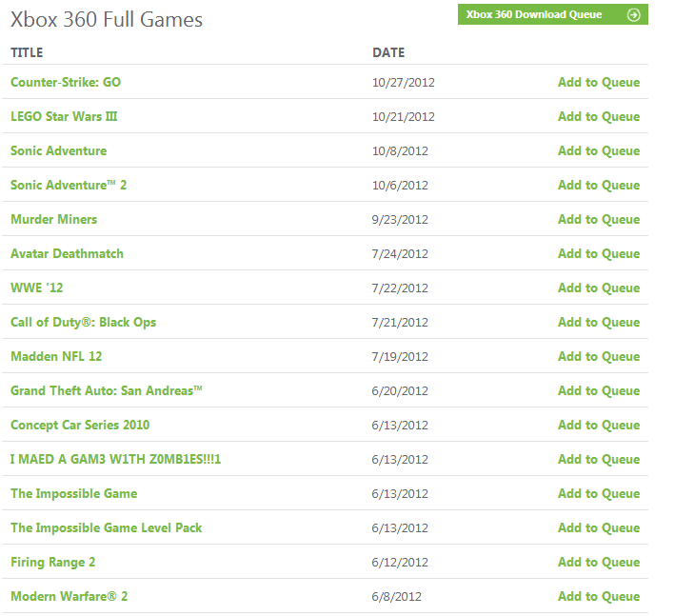Image resolution: width=675 pixels, height=616 pixels.
Task: Click the 7/21/2012 date cell
Action: tap(400, 323)
